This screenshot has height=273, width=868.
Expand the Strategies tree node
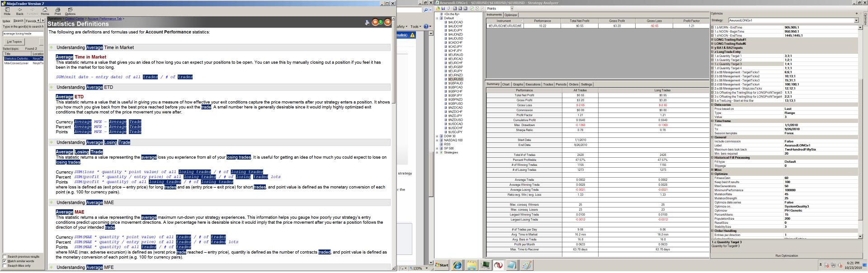(x=438, y=152)
